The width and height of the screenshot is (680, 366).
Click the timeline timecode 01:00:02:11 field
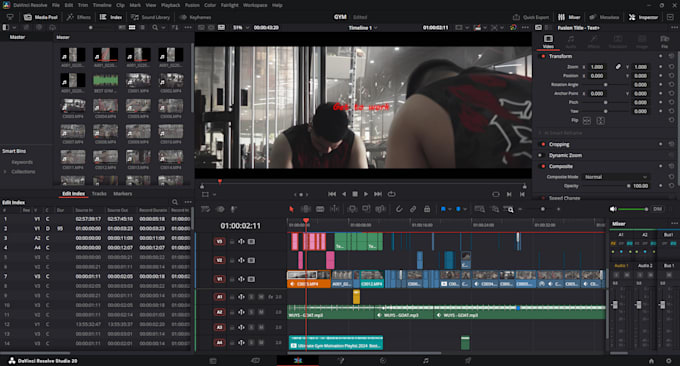tap(240, 226)
